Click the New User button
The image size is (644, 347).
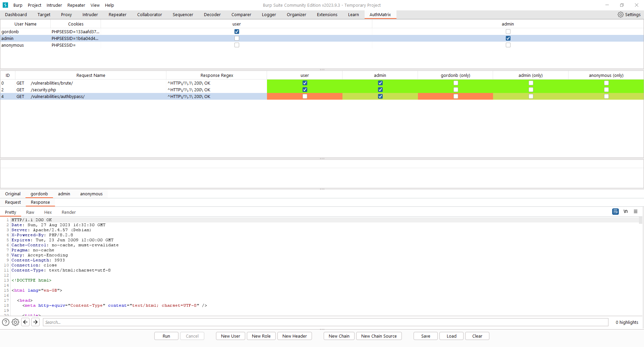pos(231,336)
